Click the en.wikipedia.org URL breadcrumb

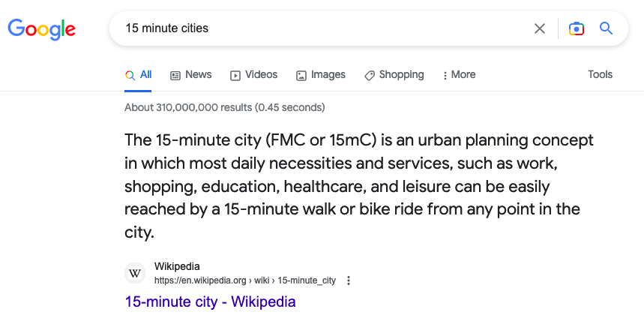click(200, 280)
